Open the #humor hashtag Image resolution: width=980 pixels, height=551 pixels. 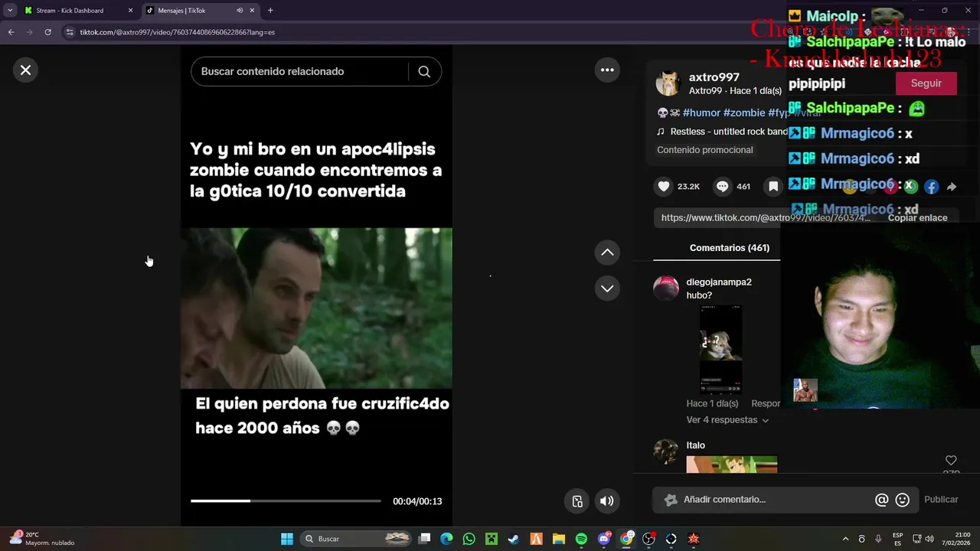click(x=701, y=113)
